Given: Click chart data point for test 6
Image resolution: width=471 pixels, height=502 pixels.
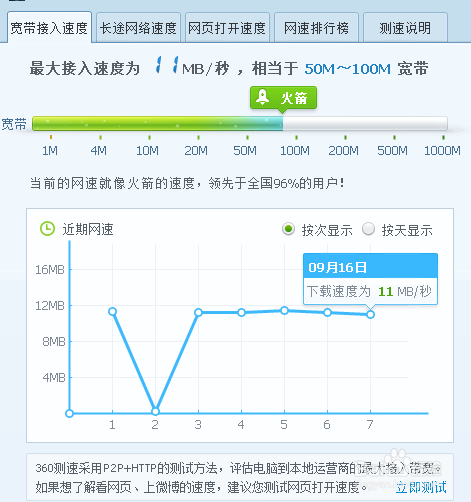Looking at the screenshot, I should pyautogui.click(x=327, y=312).
